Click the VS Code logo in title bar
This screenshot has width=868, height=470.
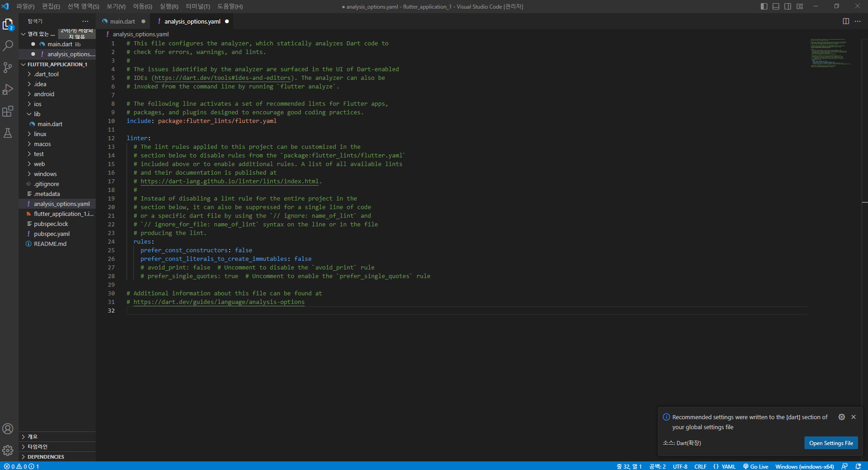click(5, 6)
